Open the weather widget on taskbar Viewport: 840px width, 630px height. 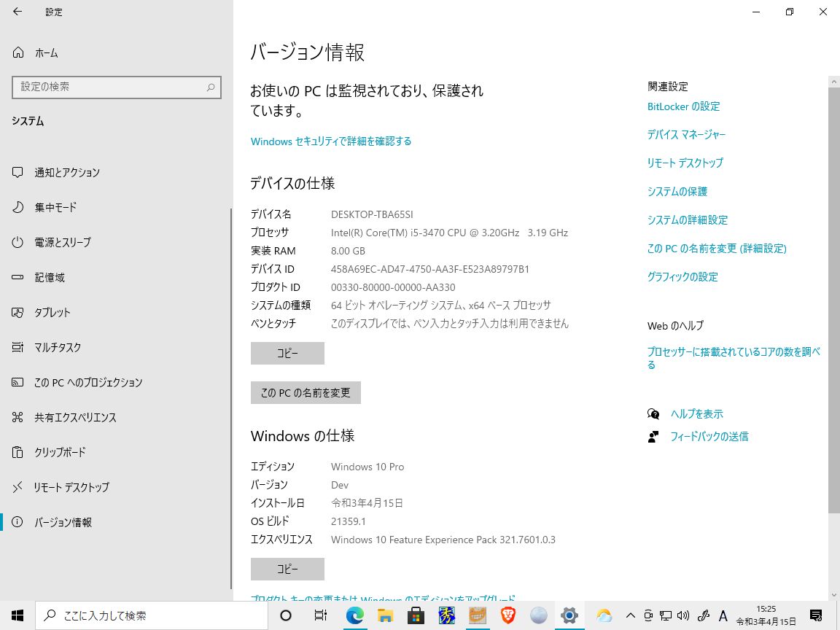(604, 615)
